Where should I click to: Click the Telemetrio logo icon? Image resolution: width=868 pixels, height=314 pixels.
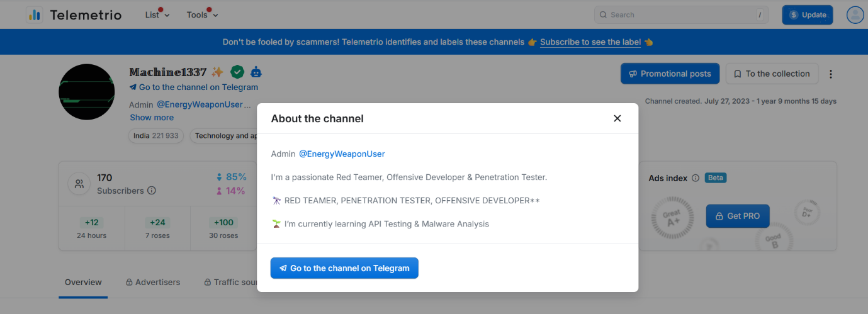tap(35, 14)
